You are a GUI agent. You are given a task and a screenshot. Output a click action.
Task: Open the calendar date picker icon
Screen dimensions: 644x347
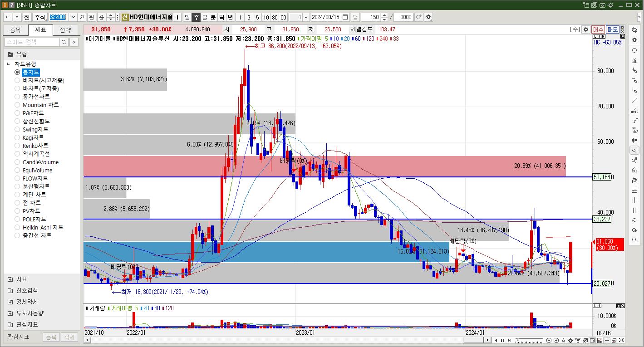pos(345,17)
